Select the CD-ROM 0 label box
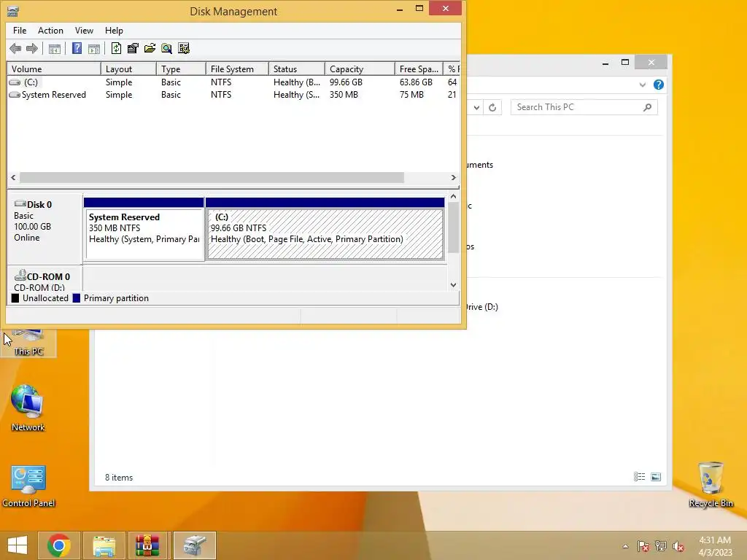 44,279
